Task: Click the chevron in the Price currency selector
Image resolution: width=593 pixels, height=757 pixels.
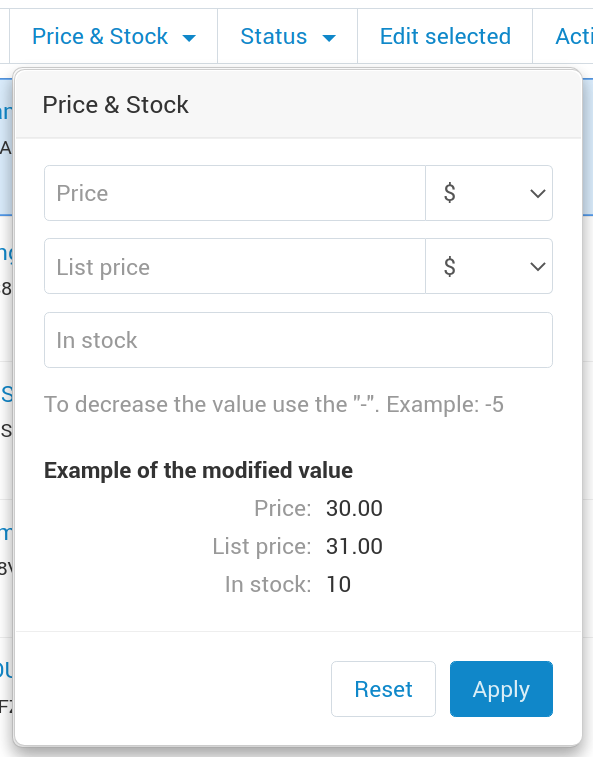Action: (537, 194)
